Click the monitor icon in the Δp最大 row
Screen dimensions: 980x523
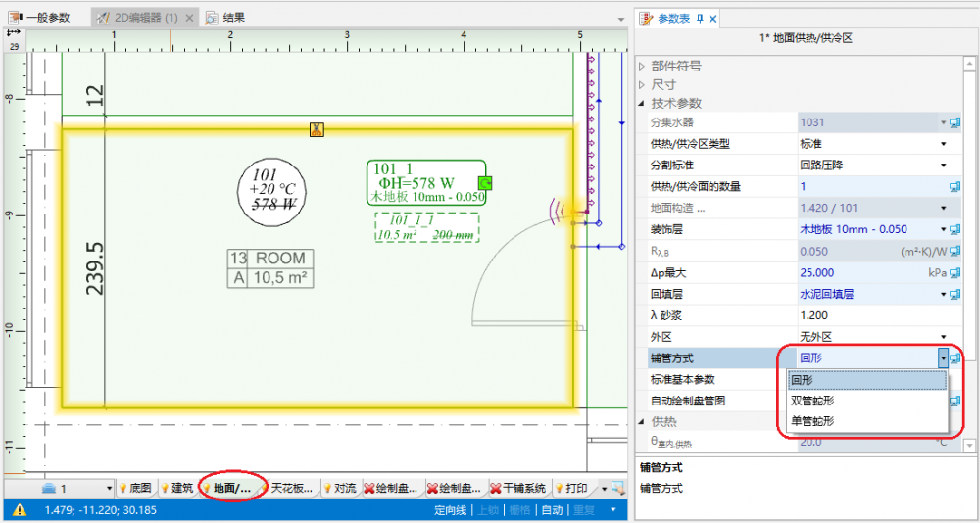click(x=955, y=272)
